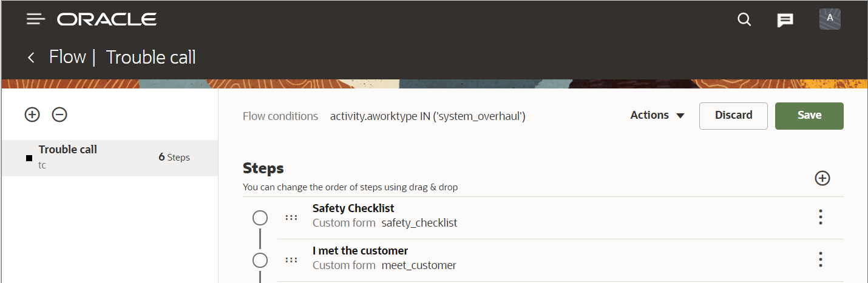868x283 pixels.
Task: Click the minus icon above flow list
Action: pos(59,114)
